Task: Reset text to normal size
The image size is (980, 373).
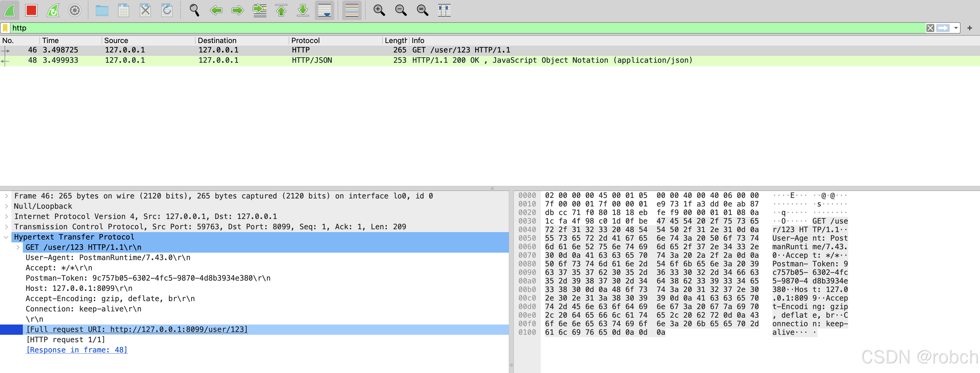Action: tap(423, 10)
